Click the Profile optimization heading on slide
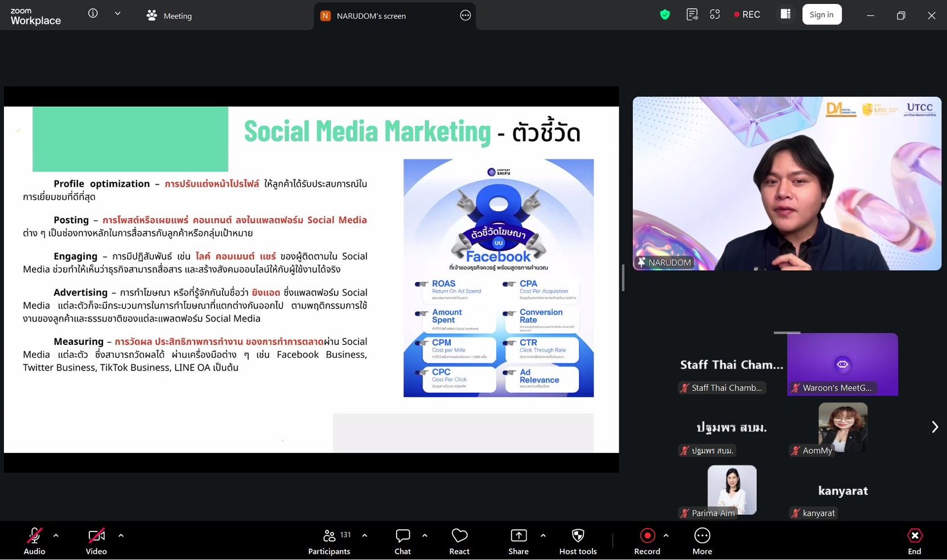This screenshot has width=947, height=560. (101, 184)
